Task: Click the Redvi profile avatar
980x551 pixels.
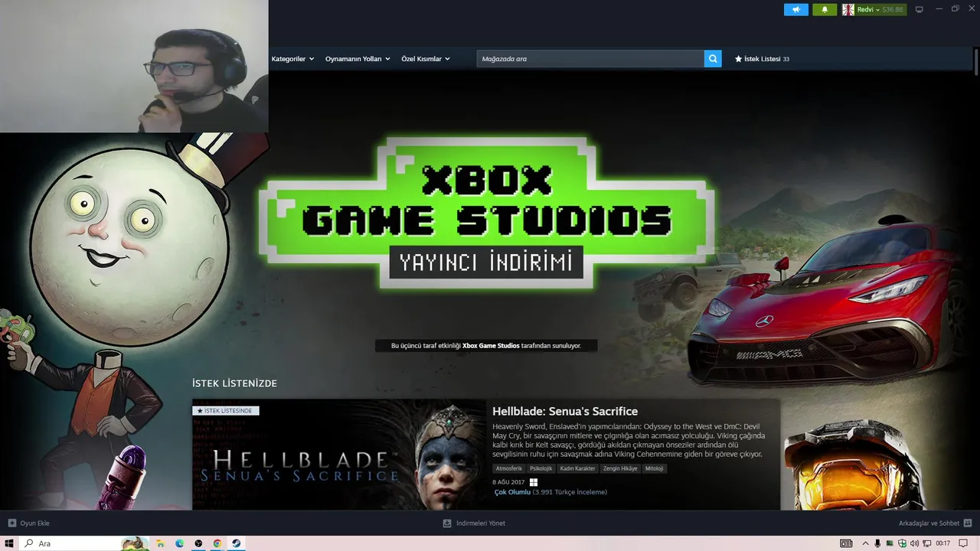Action: (x=848, y=10)
